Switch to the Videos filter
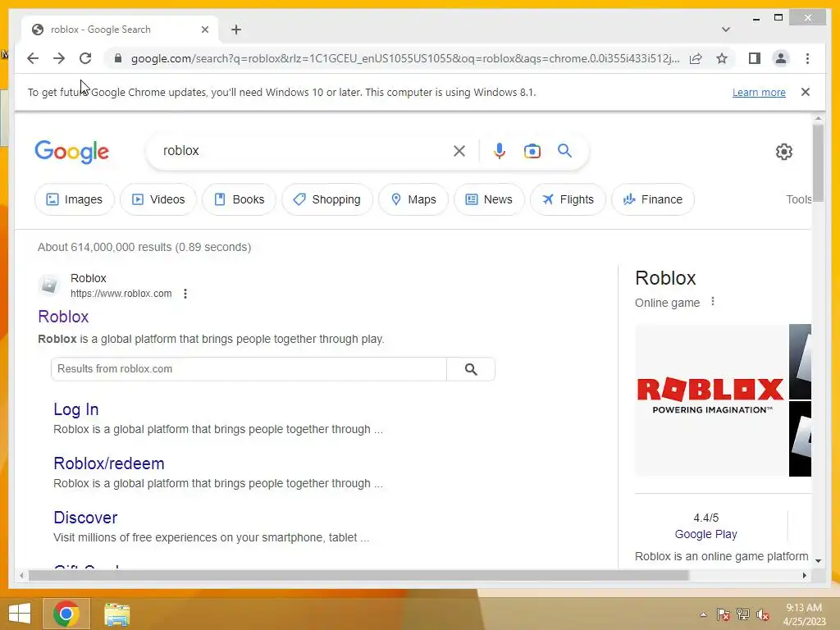This screenshot has width=840, height=630. click(x=158, y=199)
